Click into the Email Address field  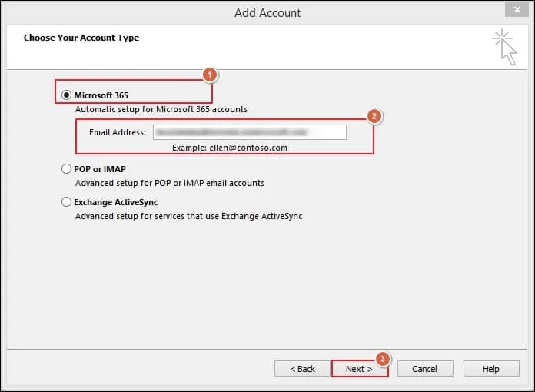[x=250, y=132]
